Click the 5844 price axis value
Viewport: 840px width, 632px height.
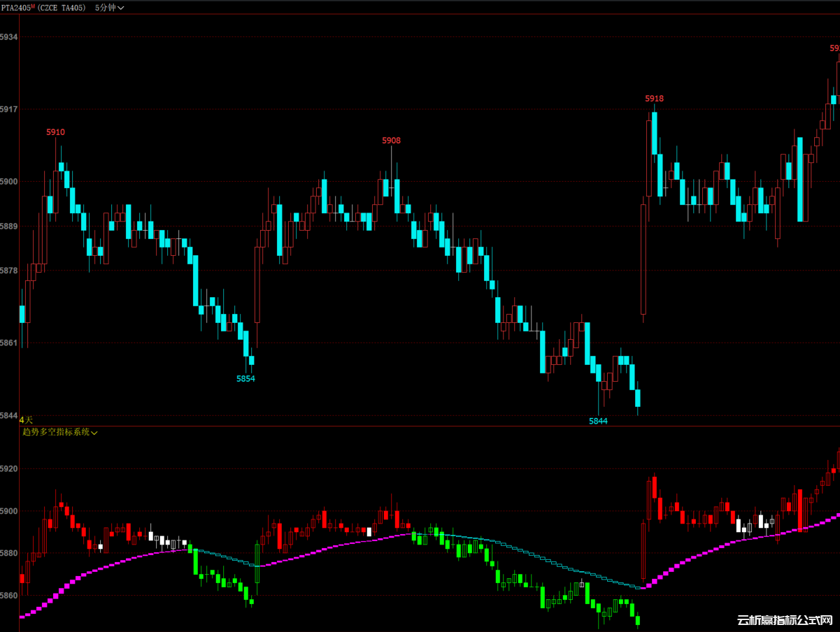tap(9, 415)
